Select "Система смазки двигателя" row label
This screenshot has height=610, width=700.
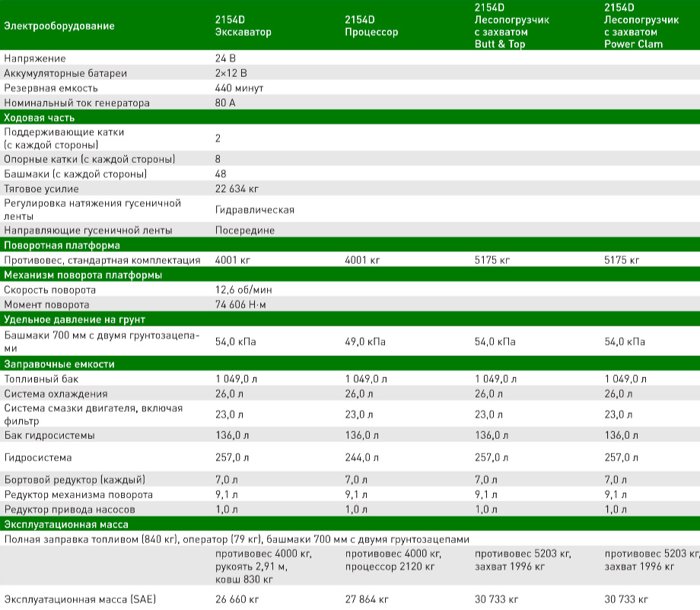[x=94, y=415]
